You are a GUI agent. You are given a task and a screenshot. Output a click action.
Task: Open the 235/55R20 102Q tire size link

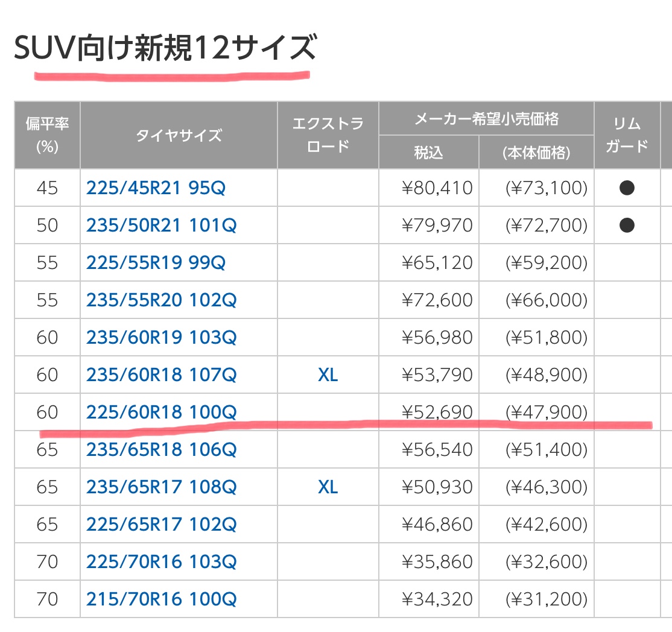(161, 300)
